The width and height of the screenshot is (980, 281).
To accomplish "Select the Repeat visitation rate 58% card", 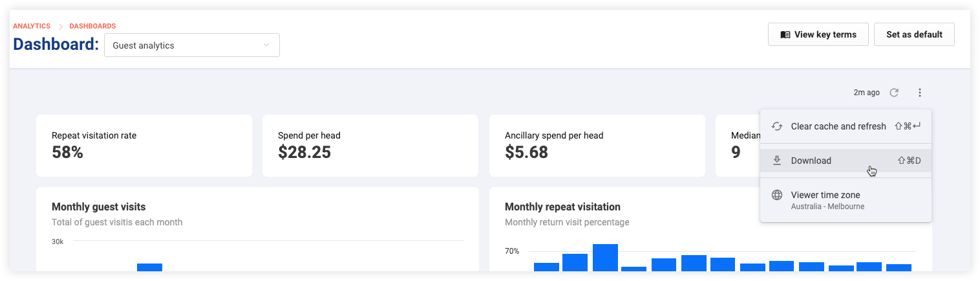I will pos(144,146).
